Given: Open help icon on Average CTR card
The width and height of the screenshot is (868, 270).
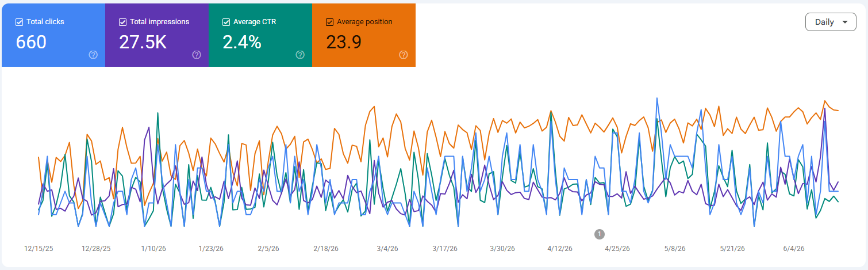Looking at the screenshot, I should click(300, 55).
